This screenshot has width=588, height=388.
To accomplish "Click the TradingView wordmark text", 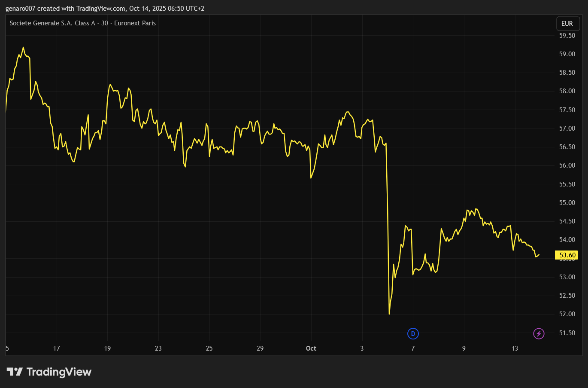I will [x=59, y=372].
